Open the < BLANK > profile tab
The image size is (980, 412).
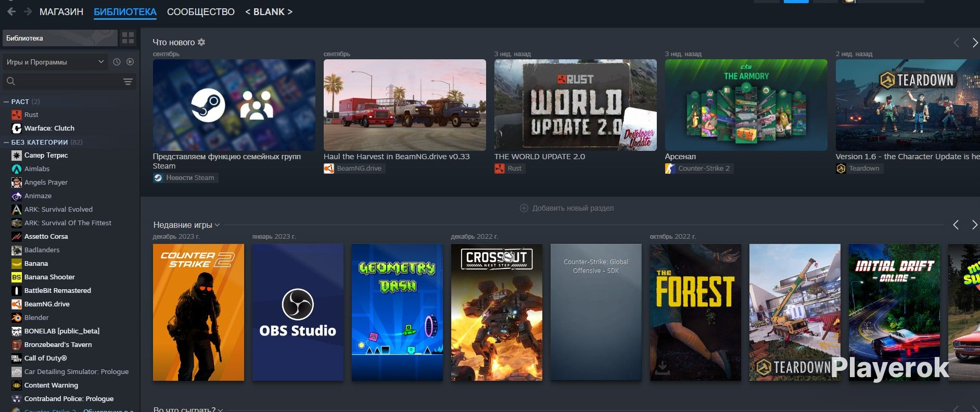pyautogui.click(x=269, y=11)
